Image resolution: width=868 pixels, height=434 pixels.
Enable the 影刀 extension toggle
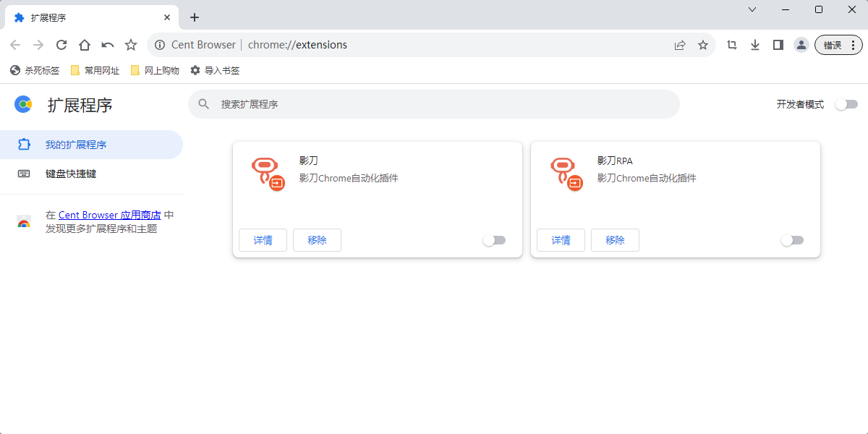[495, 240]
